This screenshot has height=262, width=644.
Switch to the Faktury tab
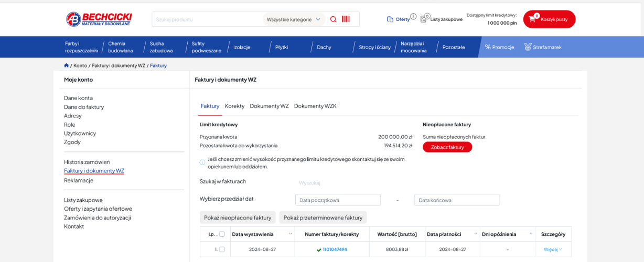click(x=210, y=106)
